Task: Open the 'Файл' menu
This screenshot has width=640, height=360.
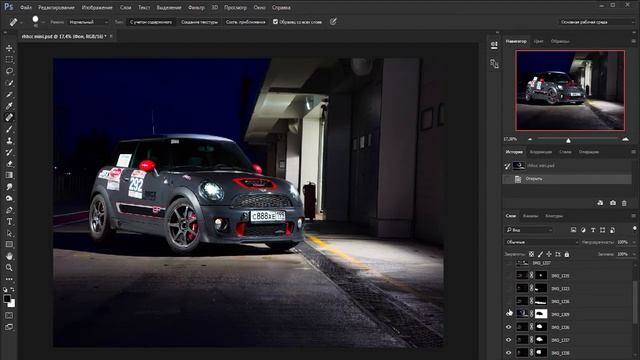Action: 26,7
